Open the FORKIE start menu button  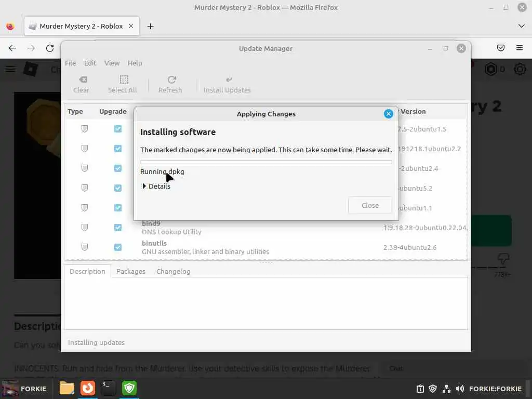(24, 389)
